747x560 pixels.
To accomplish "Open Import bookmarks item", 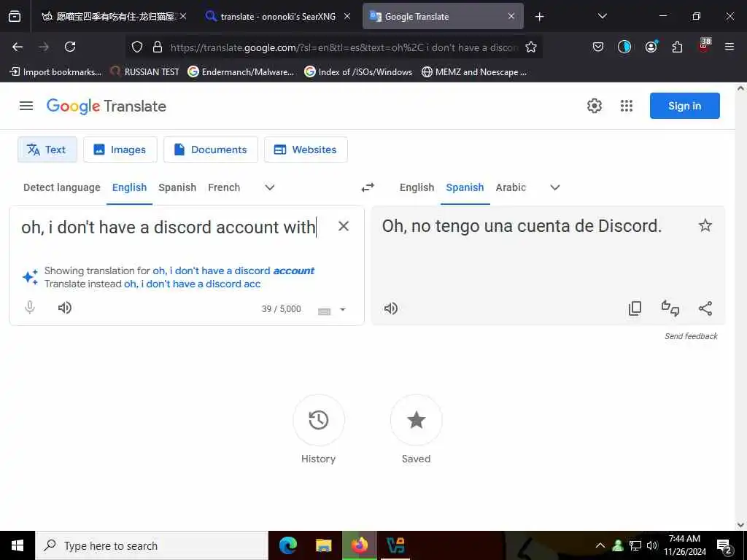I will 55,72.
